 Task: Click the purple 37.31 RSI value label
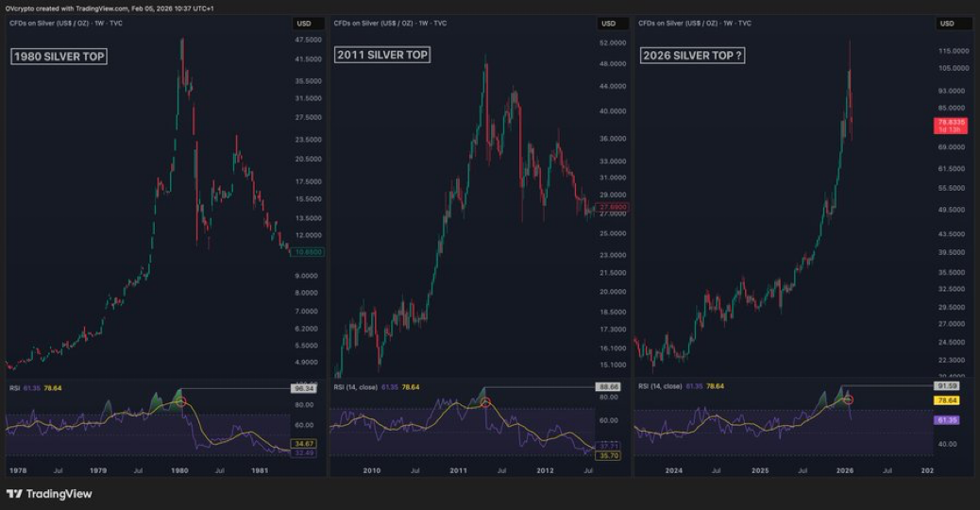608,446
